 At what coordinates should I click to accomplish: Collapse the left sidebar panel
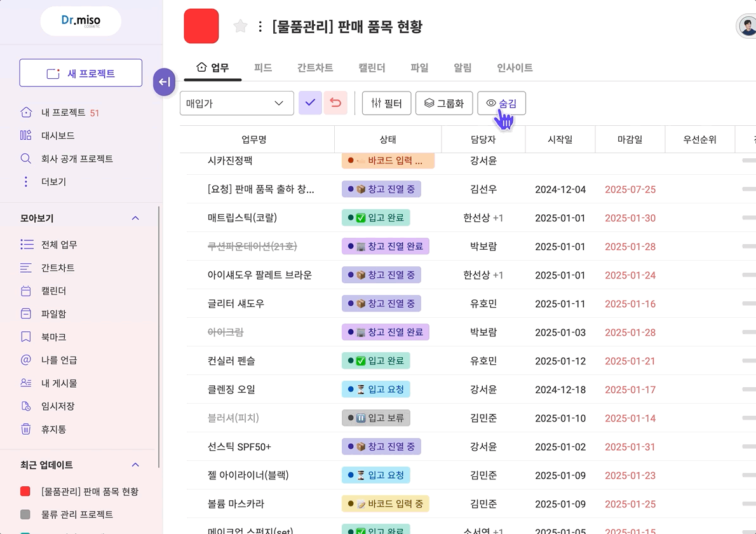164,82
